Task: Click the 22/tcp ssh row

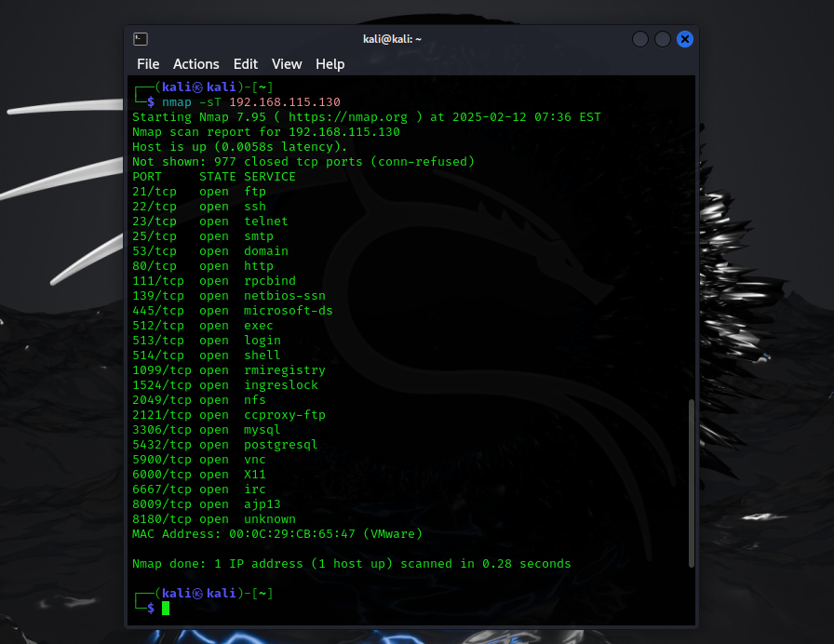Action: tap(199, 207)
